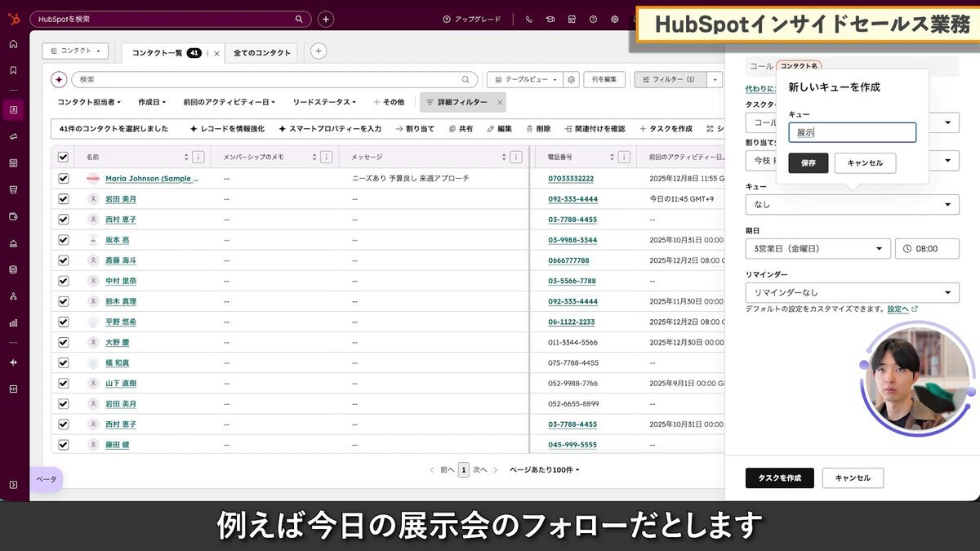
Task: Open the 期日 3営業日 dropdown
Action: (817, 249)
